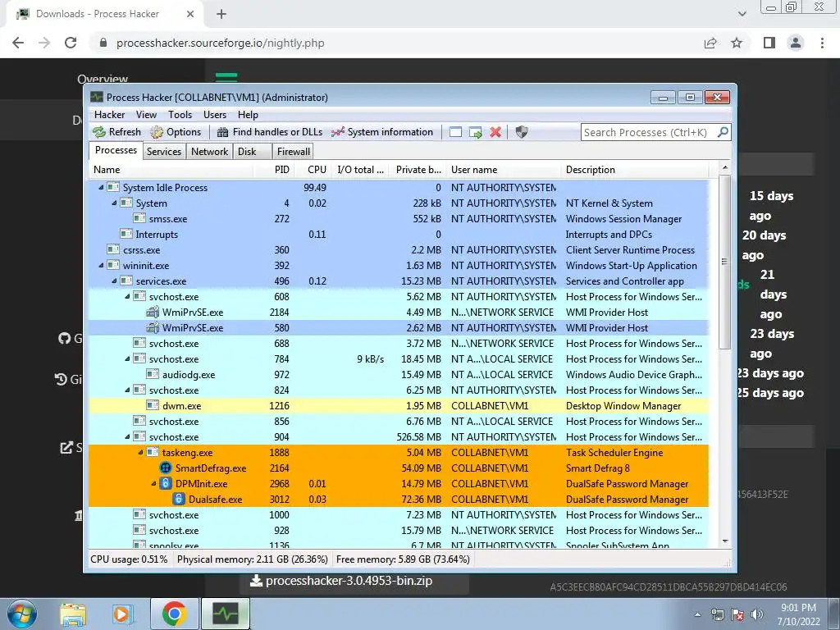The height and width of the screenshot is (630, 840).
Task: Open the Users menu
Action: (x=215, y=115)
